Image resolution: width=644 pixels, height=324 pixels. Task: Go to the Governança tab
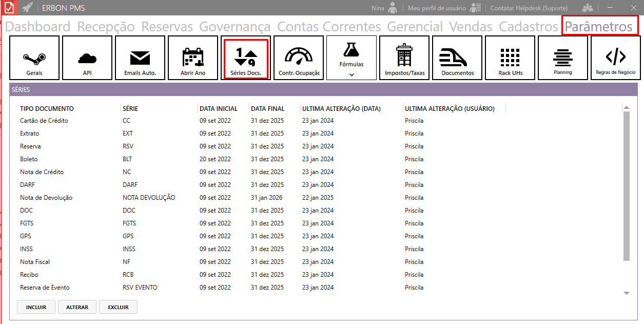click(x=235, y=27)
